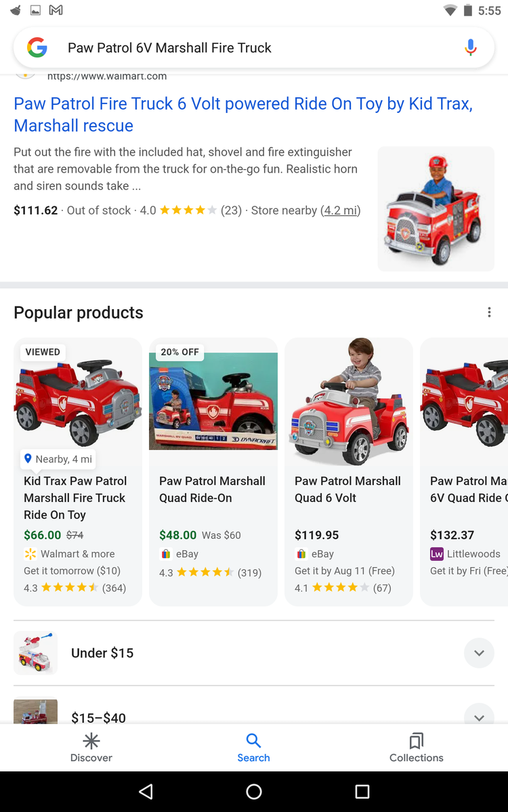Expand the Under $15 price range
The width and height of the screenshot is (508, 812).
479,653
